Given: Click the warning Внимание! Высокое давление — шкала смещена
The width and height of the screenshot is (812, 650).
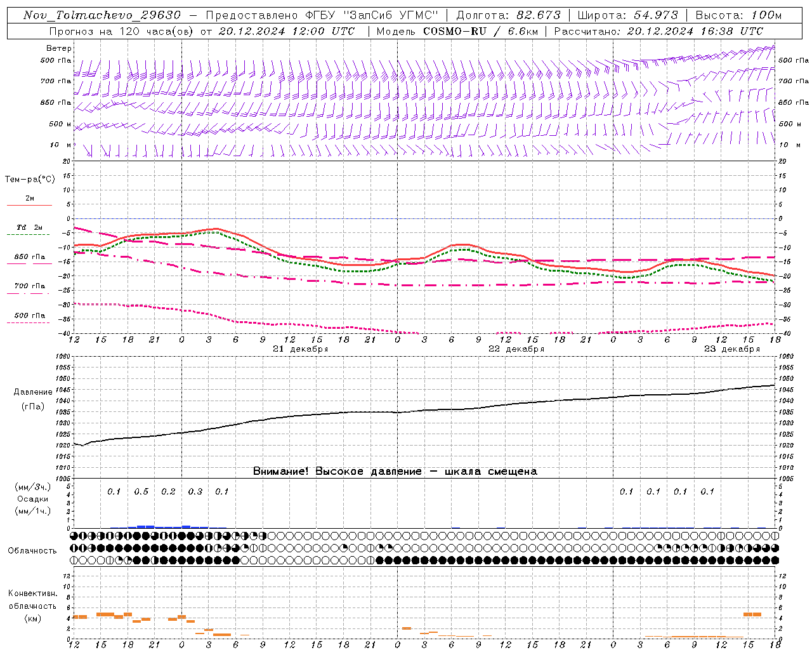Looking at the screenshot, I should click(x=395, y=471).
